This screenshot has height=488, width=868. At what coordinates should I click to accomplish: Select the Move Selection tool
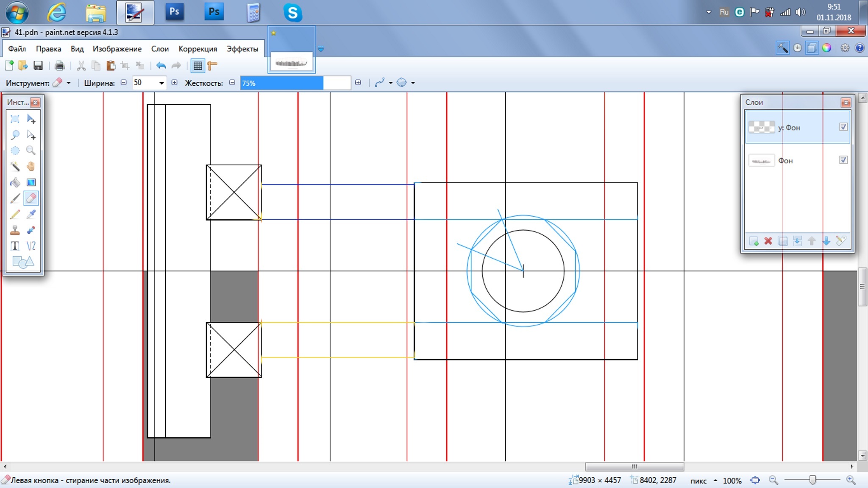(31, 135)
